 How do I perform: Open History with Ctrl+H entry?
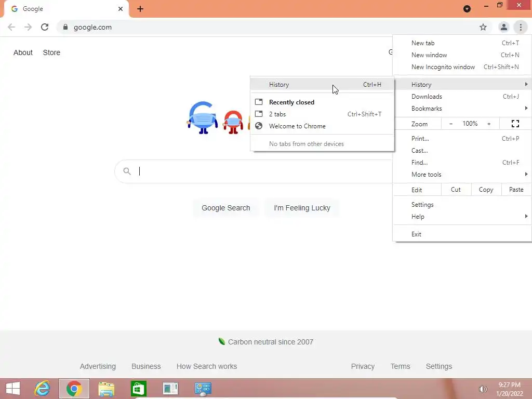click(322, 85)
